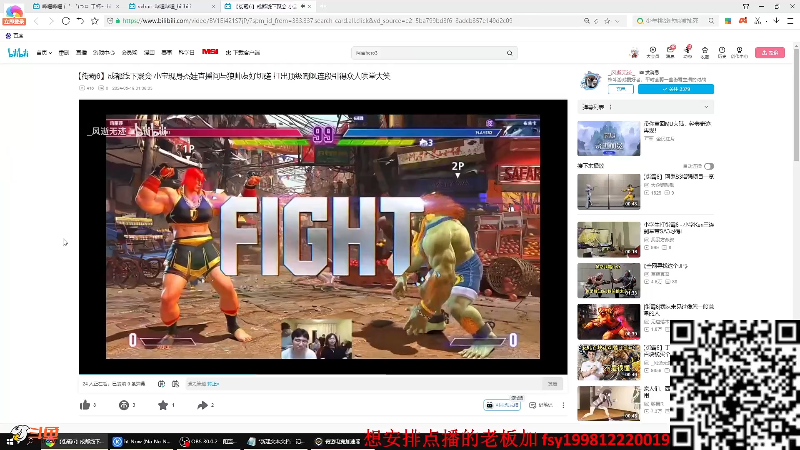Open the user avatar in bilibili header
Screen dimensions: 800x450
[x=634, y=53]
